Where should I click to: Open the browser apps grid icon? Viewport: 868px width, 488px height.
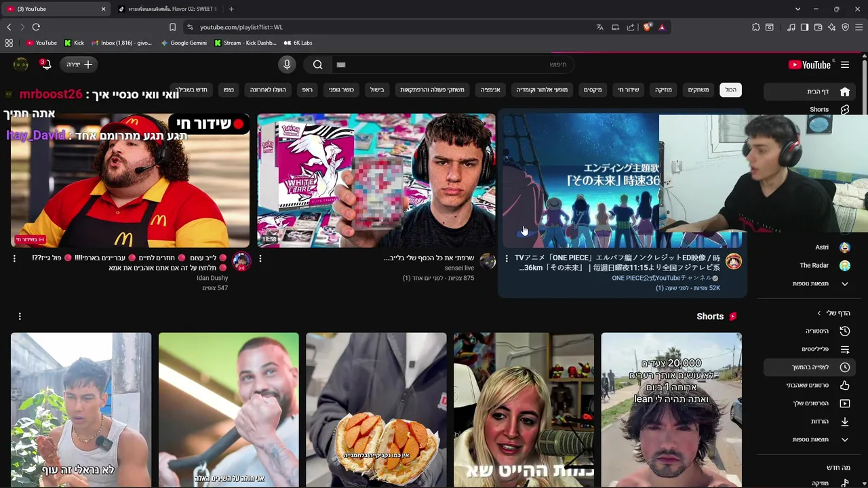(x=9, y=43)
